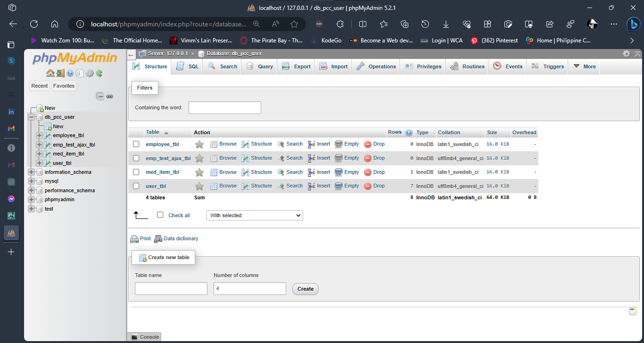Switch to the SQL tab
644x343 pixels.
point(188,66)
